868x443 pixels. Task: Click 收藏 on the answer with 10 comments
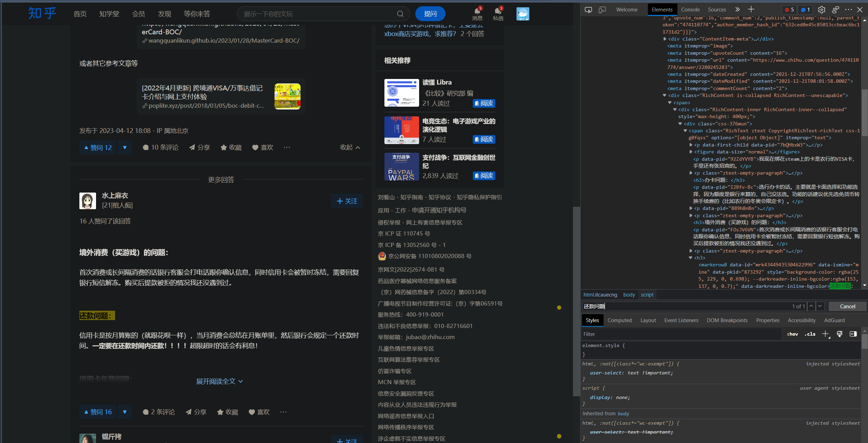point(231,148)
